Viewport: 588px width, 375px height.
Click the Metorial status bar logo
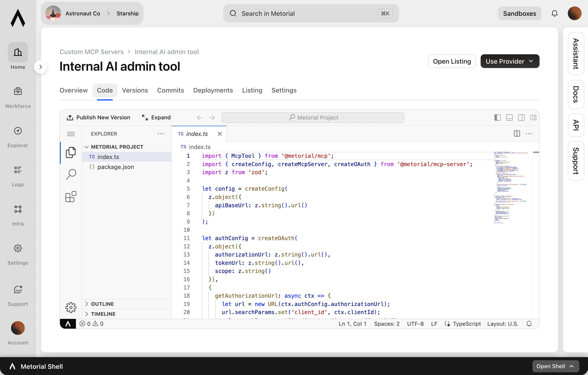pos(68,324)
